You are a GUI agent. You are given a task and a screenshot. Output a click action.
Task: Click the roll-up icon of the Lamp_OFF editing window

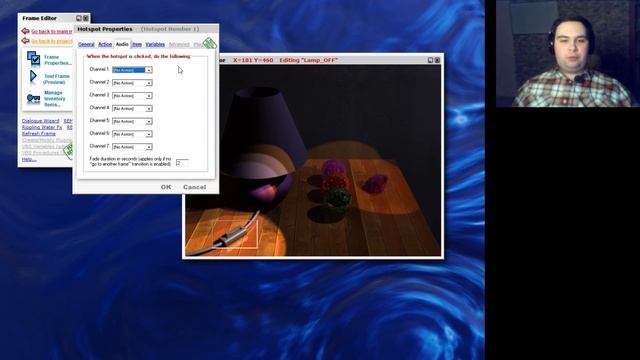[430, 60]
